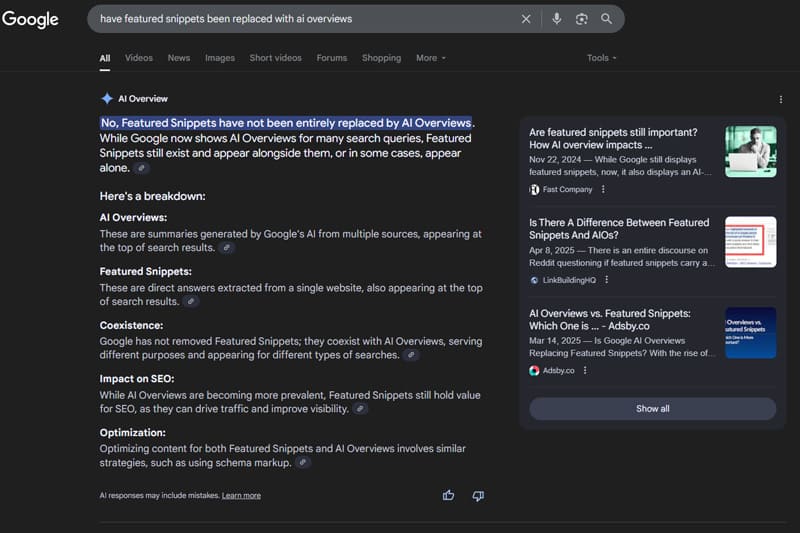Click the Google logo

30,19
